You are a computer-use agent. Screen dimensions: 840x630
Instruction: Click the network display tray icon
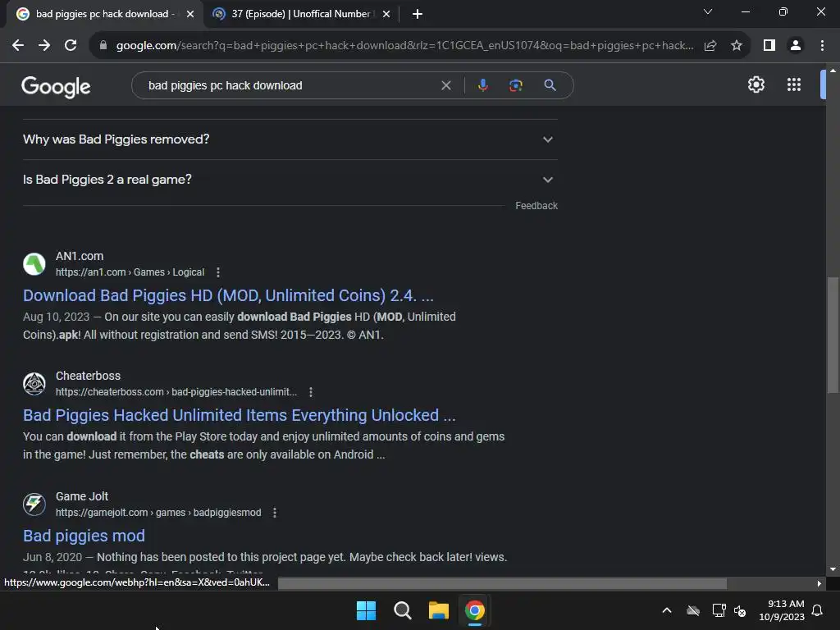coord(719,610)
